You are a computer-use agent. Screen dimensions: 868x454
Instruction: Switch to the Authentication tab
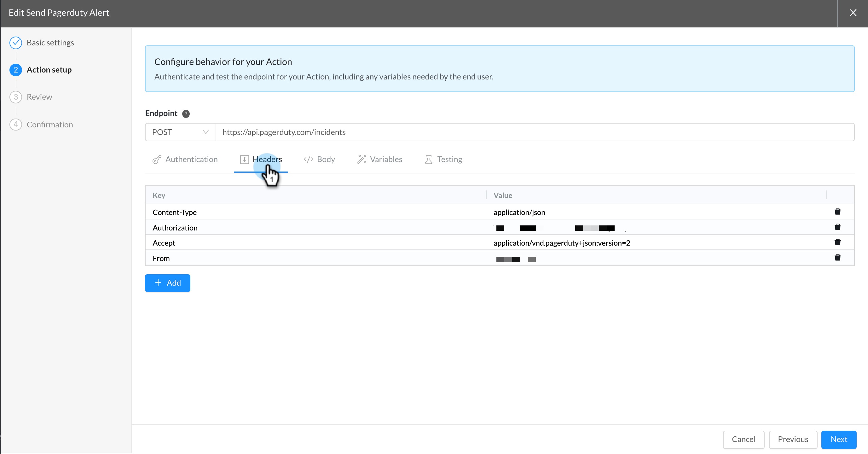pos(185,160)
